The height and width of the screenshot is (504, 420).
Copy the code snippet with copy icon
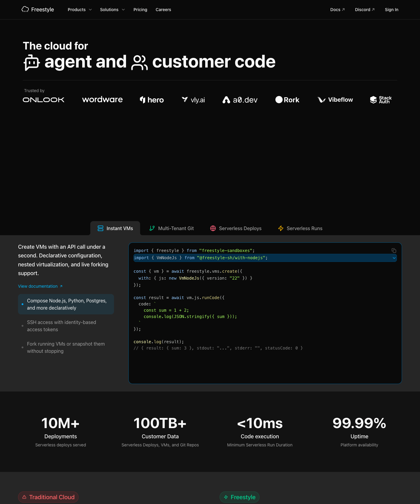pos(394,250)
